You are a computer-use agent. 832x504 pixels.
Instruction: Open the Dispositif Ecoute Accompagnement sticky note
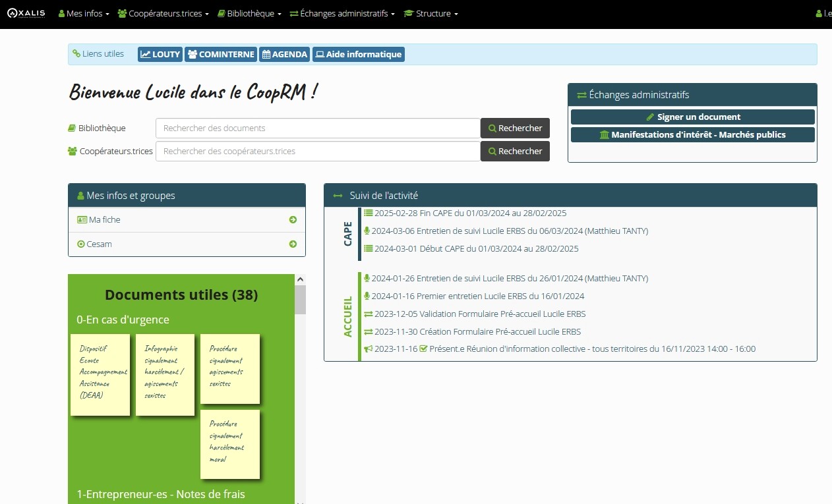pos(100,374)
